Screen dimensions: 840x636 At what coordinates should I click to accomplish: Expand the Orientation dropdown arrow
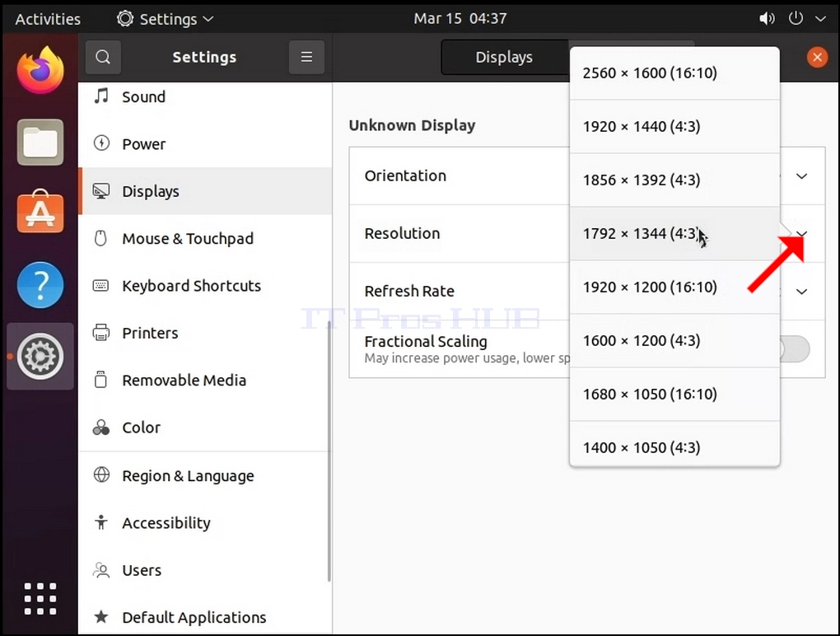[801, 176]
